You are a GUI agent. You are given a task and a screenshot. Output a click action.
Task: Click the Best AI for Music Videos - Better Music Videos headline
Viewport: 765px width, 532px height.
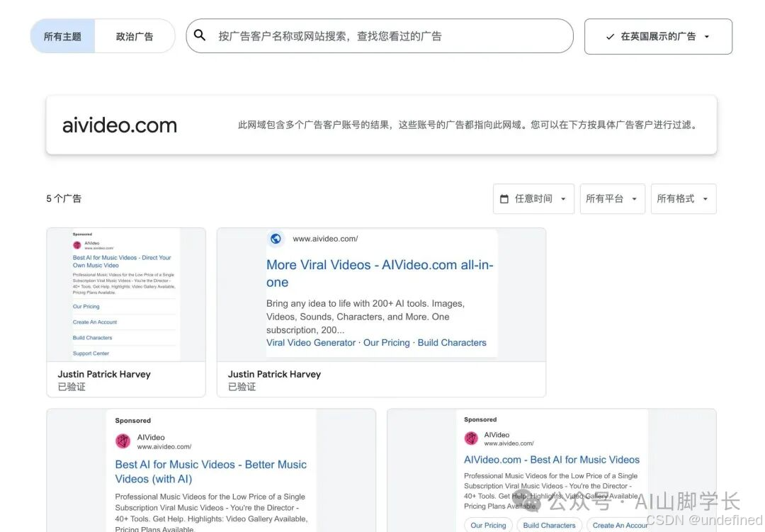pos(211,472)
